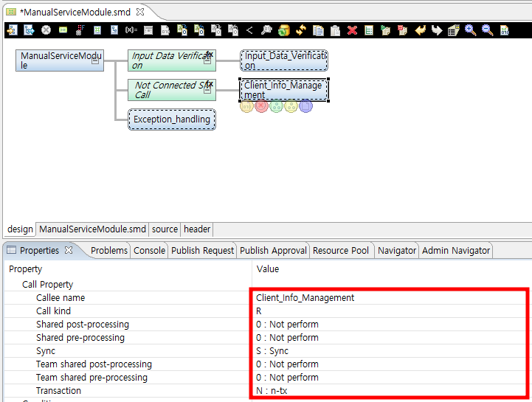Open the Console tab
The width and height of the screenshot is (532, 402).
(x=149, y=251)
